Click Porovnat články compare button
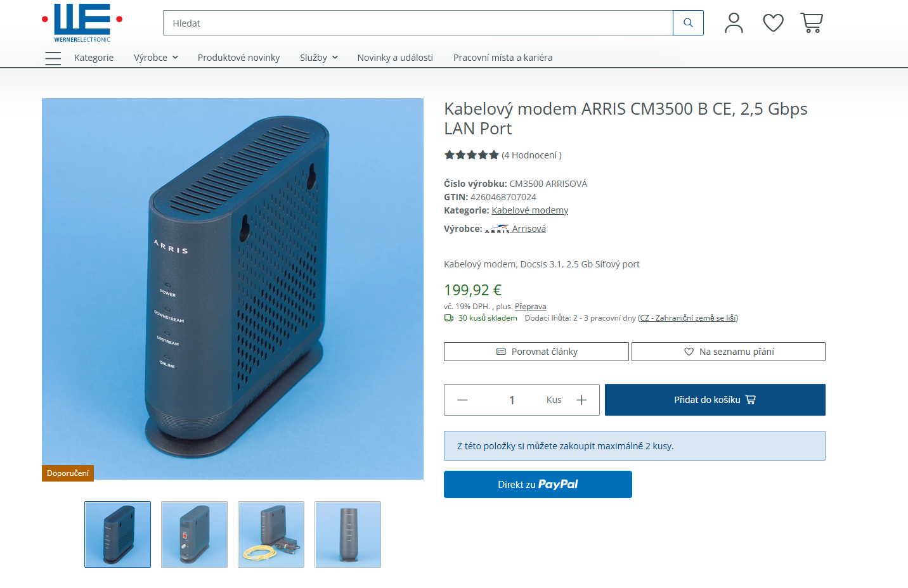Image resolution: width=908 pixels, height=588 pixels. 536,352
